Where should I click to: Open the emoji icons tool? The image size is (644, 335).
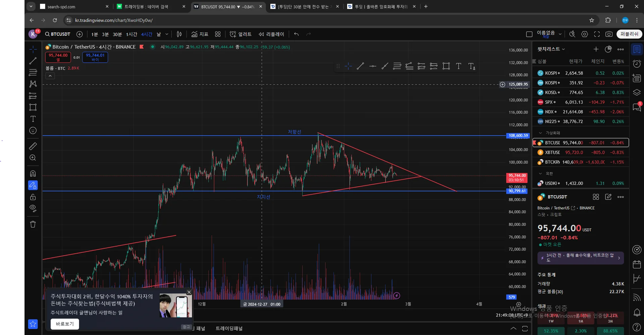point(33,131)
